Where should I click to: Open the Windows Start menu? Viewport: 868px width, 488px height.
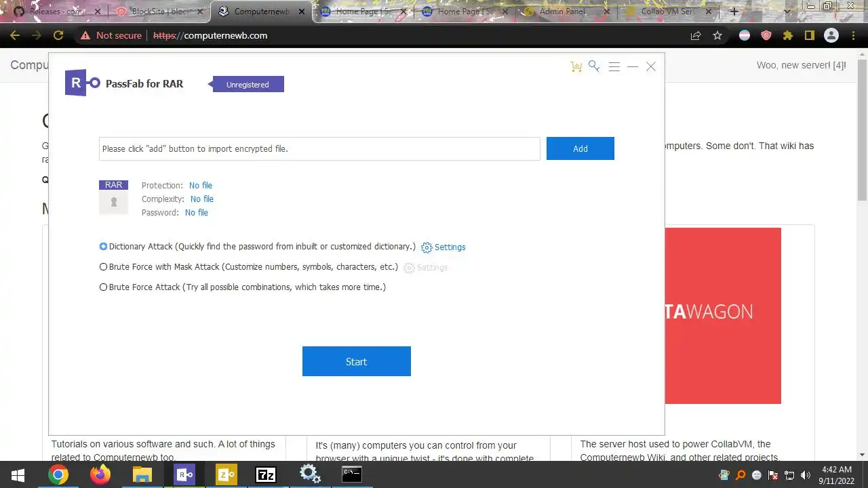18,475
